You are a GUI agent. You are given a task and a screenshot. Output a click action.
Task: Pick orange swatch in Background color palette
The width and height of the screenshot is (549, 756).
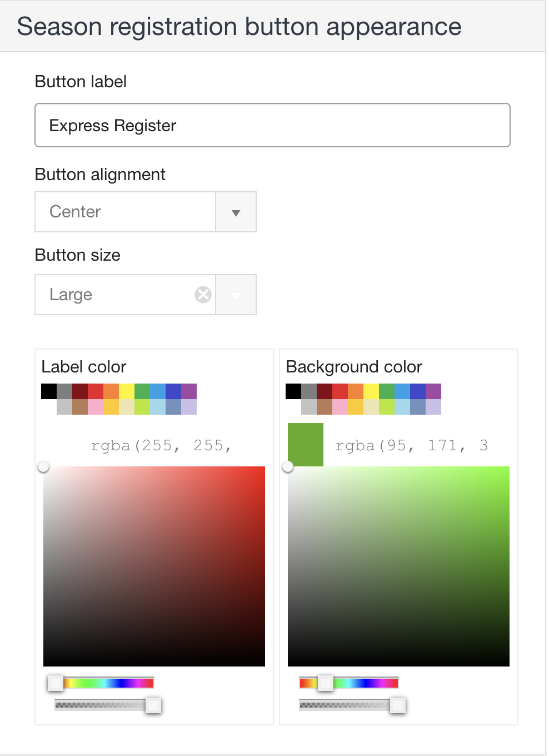point(356,391)
